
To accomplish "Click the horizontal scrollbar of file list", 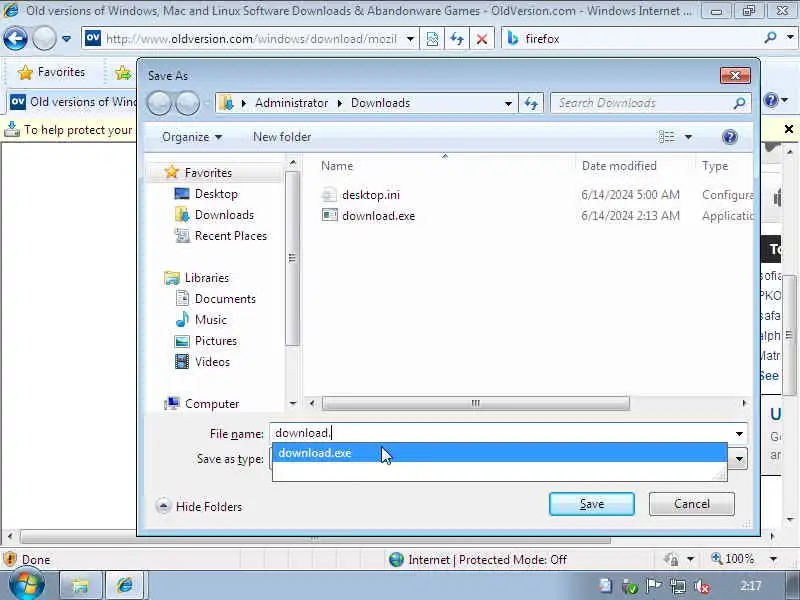I will tap(476, 404).
